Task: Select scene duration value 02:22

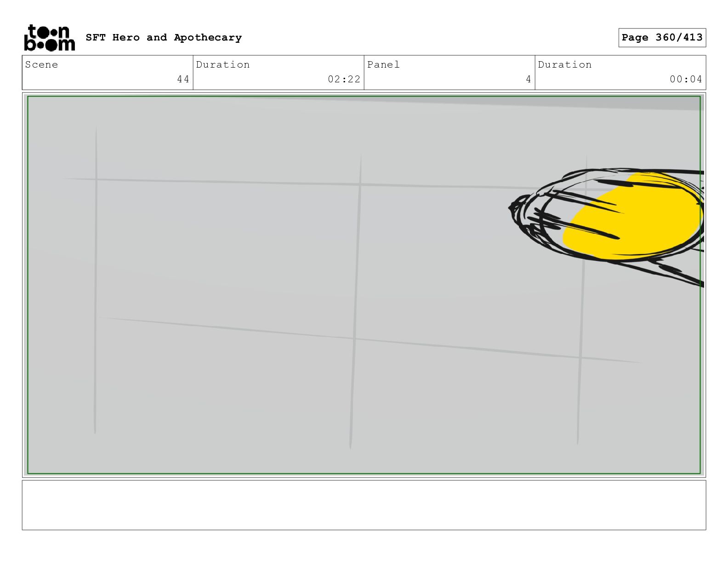Action: 344,79
